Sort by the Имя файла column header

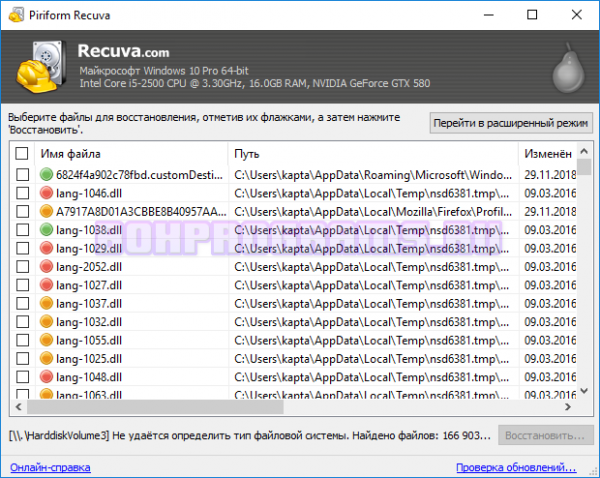coord(131,154)
